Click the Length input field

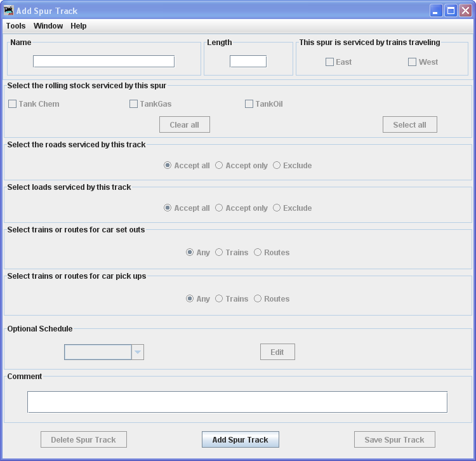click(248, 62)
